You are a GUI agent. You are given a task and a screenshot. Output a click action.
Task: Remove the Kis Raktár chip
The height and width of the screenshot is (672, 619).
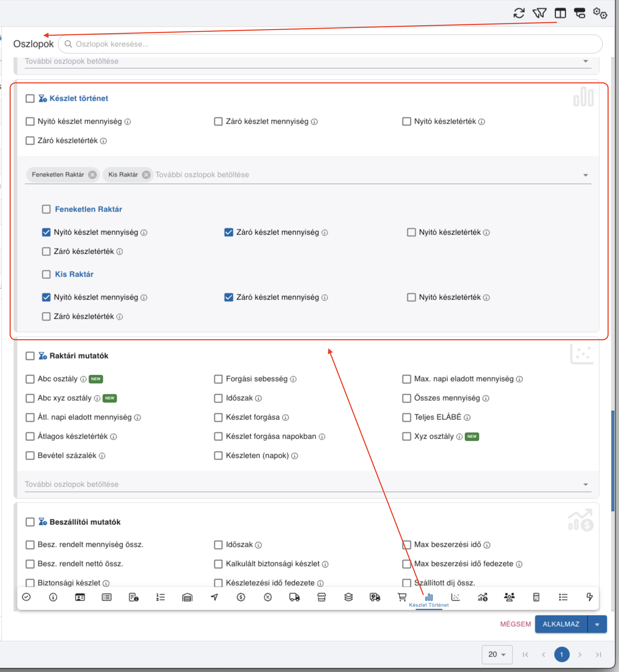click(146, 175)
